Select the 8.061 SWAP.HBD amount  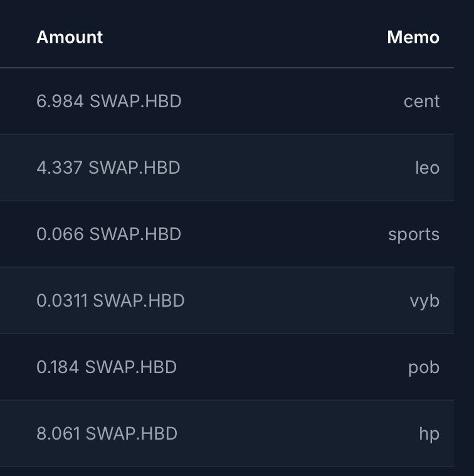(x=107, y=433)
